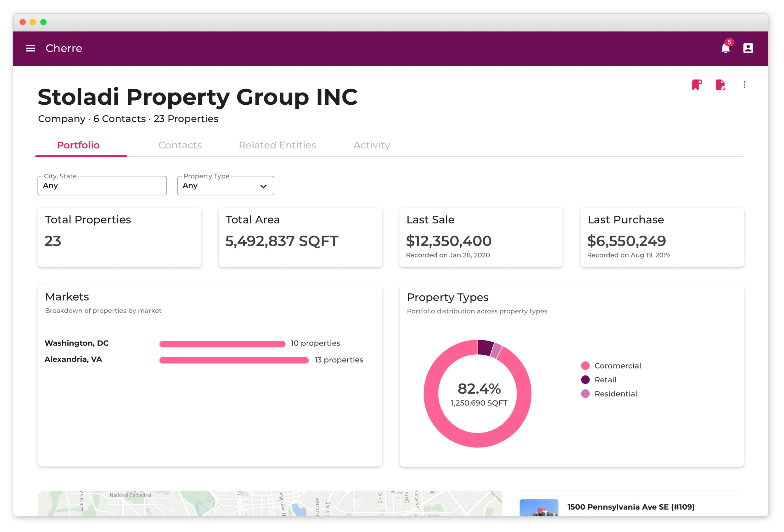The height and width of the screenshot is (532, 784).
Task: Click the property photo icon beside 1500 Pennsylvania Ave
Action: coord(539,510)
